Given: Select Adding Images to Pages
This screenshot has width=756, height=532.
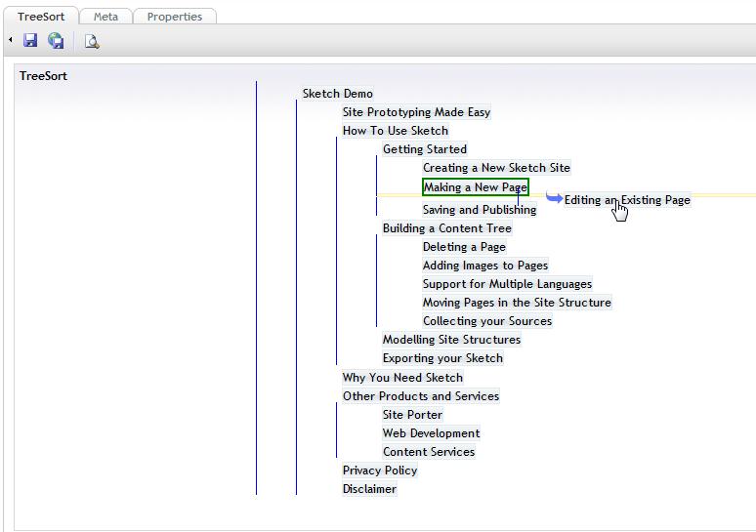Looking at the screenshot, I should pyautogui.click(x=485, y=266).
